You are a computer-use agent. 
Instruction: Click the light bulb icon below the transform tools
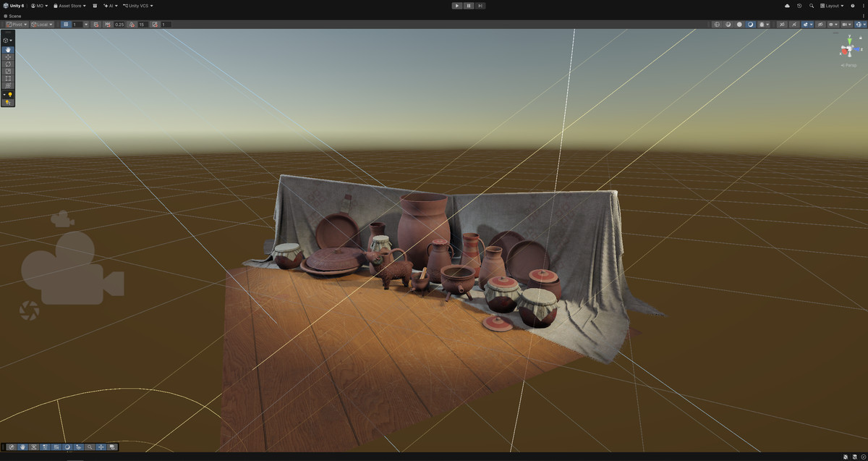tap(9, 95)
